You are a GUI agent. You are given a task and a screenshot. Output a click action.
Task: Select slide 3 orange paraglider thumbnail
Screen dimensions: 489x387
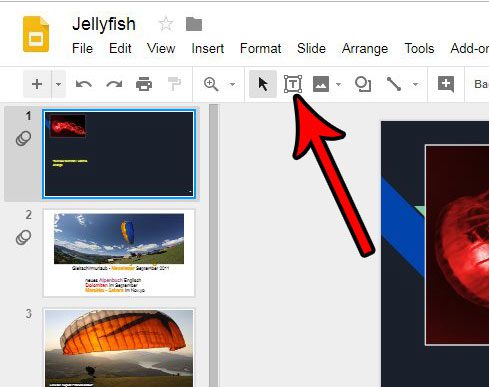(119, 348)
